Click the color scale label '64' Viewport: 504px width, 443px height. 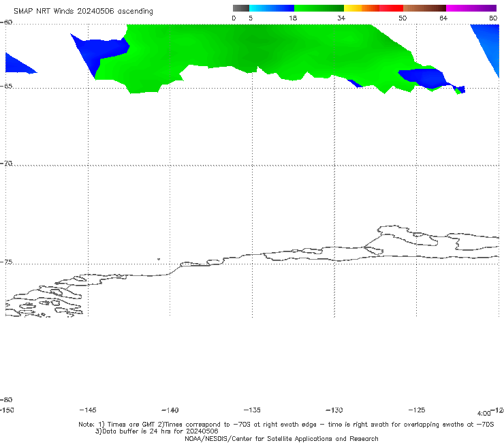(443, 18)
